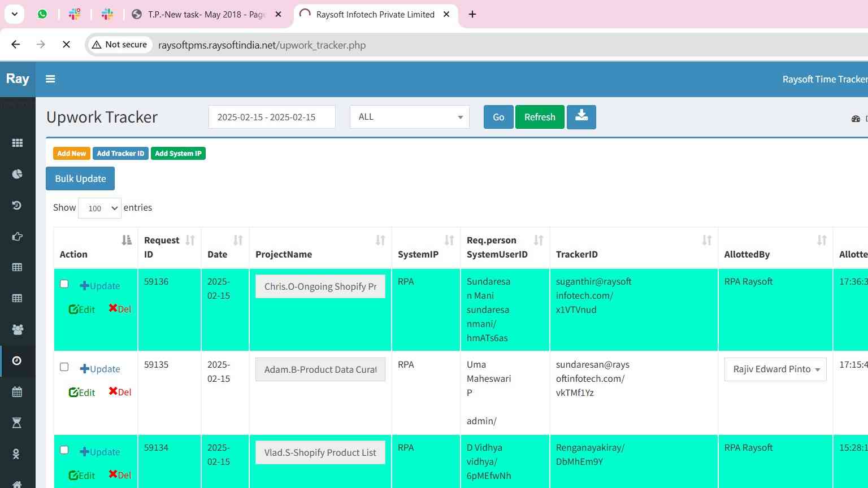
Task: Delete the request 59135 row
Action: coord(120,391)
